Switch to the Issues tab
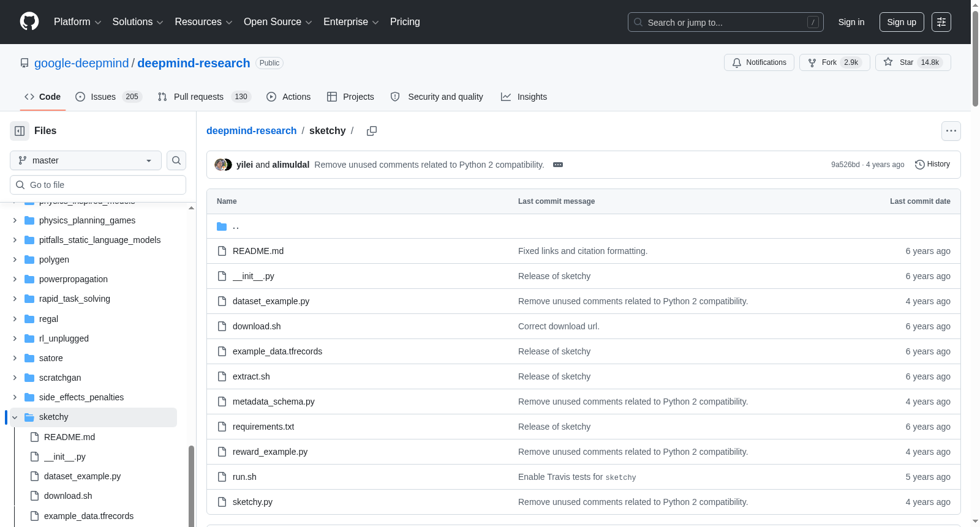The height and width of the screenshot is (527, 980). point(109,97)
